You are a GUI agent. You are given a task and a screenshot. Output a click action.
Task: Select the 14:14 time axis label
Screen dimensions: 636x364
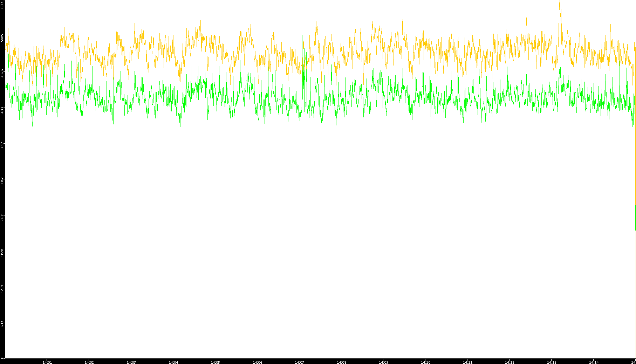coord(594,362)
